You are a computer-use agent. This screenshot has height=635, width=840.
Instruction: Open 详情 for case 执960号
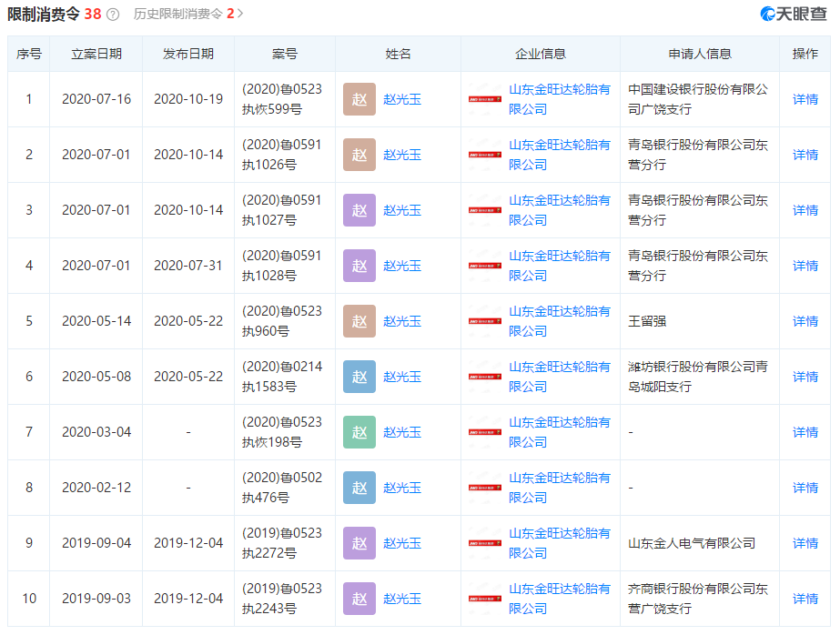[805, 321]
